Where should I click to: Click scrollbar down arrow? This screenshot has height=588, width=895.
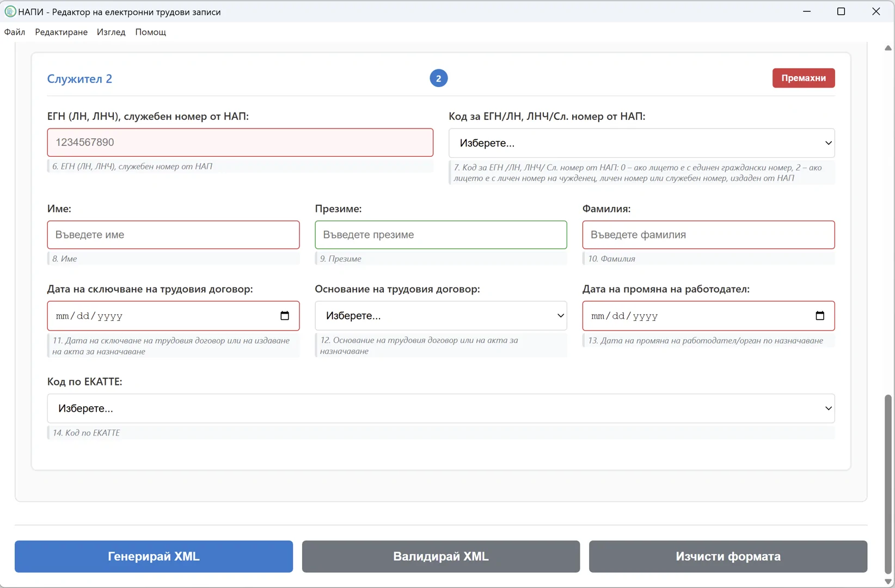[x=888, y=581]
